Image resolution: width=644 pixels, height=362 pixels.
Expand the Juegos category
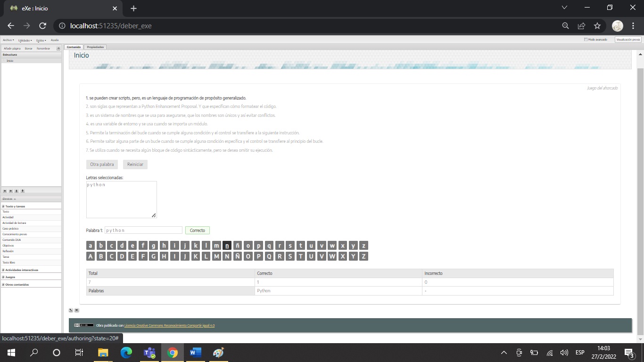click(4, 277)
